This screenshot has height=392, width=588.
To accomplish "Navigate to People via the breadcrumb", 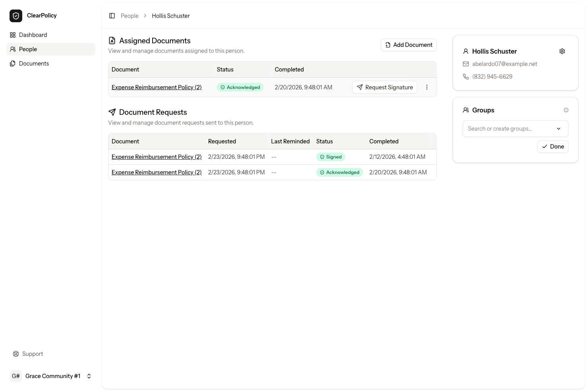I will [129, 15].
